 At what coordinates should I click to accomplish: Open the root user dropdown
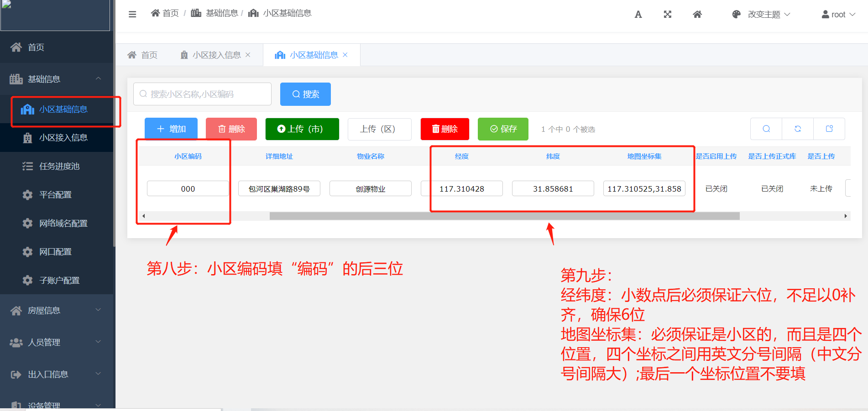[x=838, y=15]
